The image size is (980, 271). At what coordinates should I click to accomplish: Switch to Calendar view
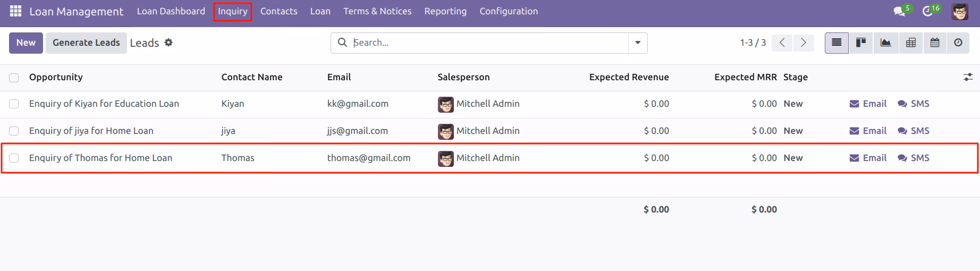pos(935,43)
